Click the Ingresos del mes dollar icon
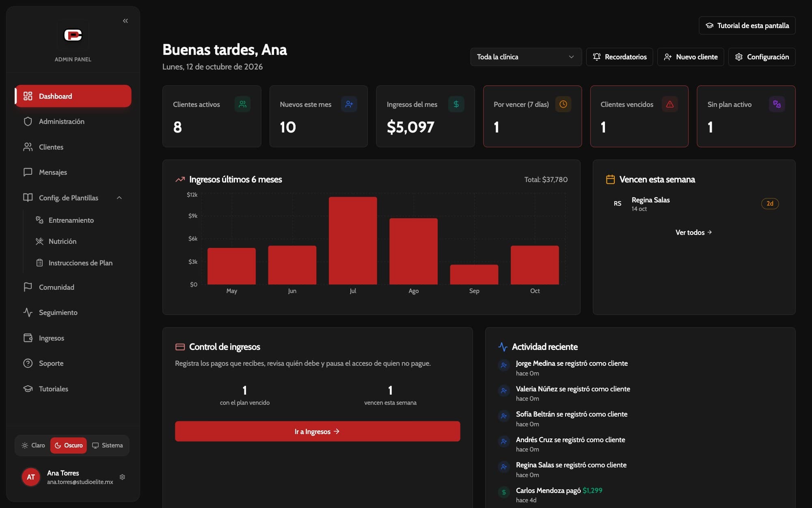Screen dimensions: 812x508 [456, 104]
